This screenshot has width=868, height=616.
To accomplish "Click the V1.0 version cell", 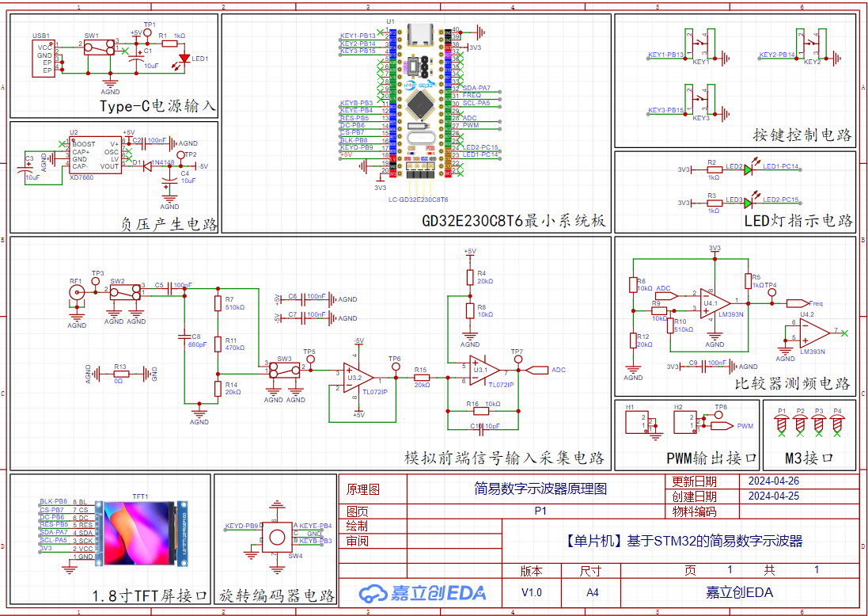I will coord(531,592).
